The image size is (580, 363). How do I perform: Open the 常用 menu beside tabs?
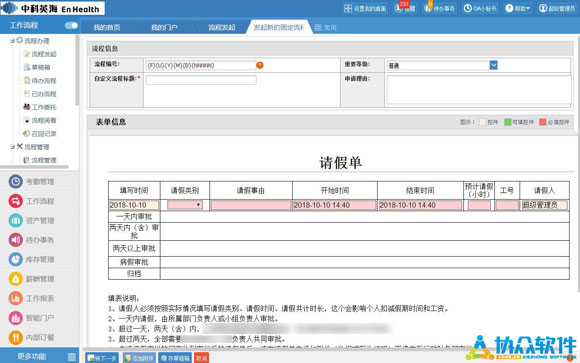326,28
